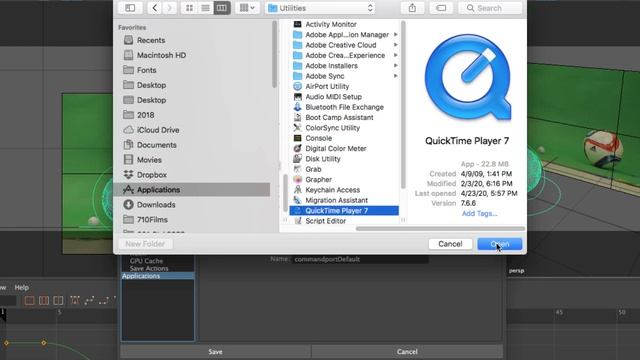Open the Fonts folder in sidebar
640x360 pixels.
tap(146, 70)
